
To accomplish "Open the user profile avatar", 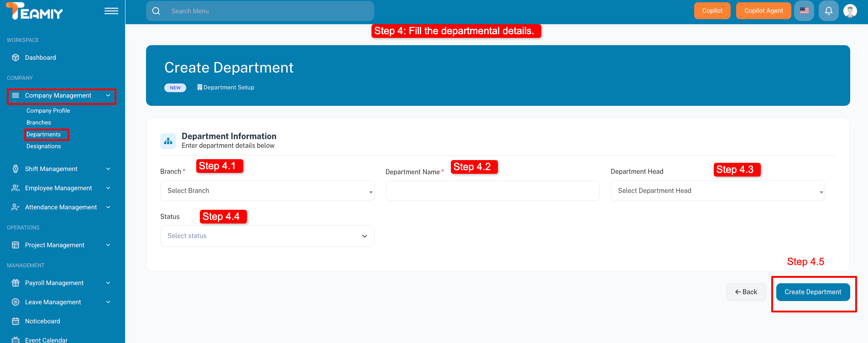I will (x=850, y=10).
